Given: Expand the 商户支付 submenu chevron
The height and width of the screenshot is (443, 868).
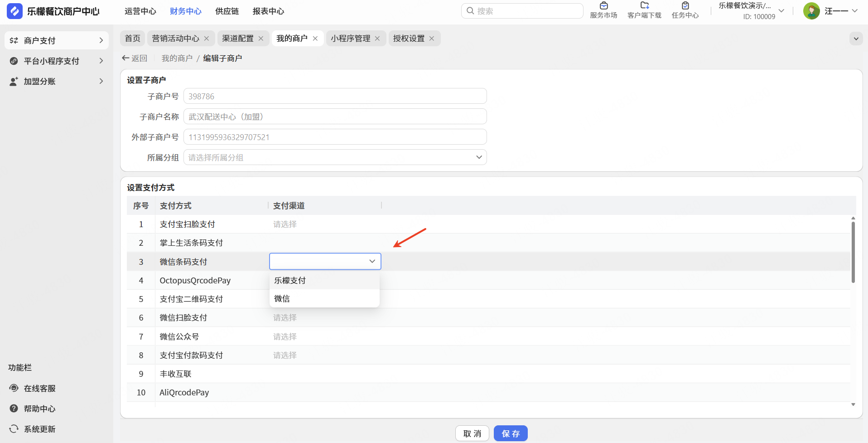Looking at the screenshot, I should pyautogui.click(x=101, y=40).
